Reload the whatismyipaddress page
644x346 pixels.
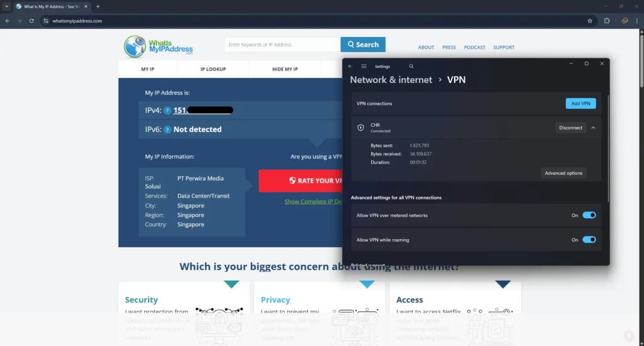point(31,21)
